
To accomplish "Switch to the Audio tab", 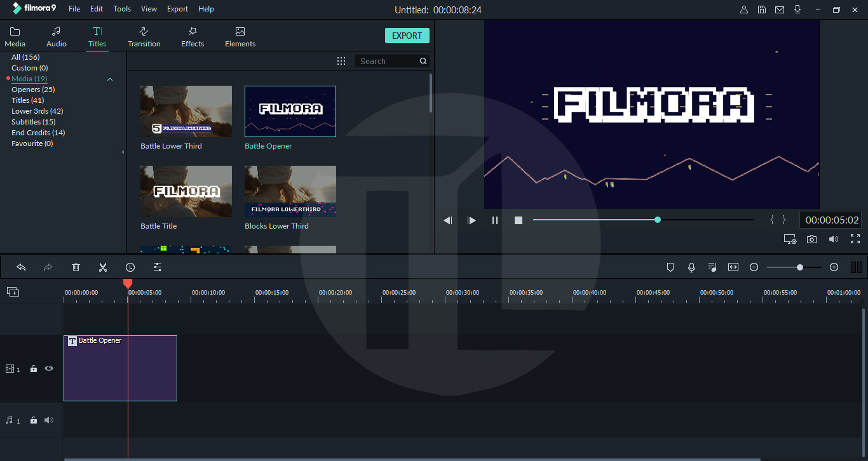I will pos(57,37).
